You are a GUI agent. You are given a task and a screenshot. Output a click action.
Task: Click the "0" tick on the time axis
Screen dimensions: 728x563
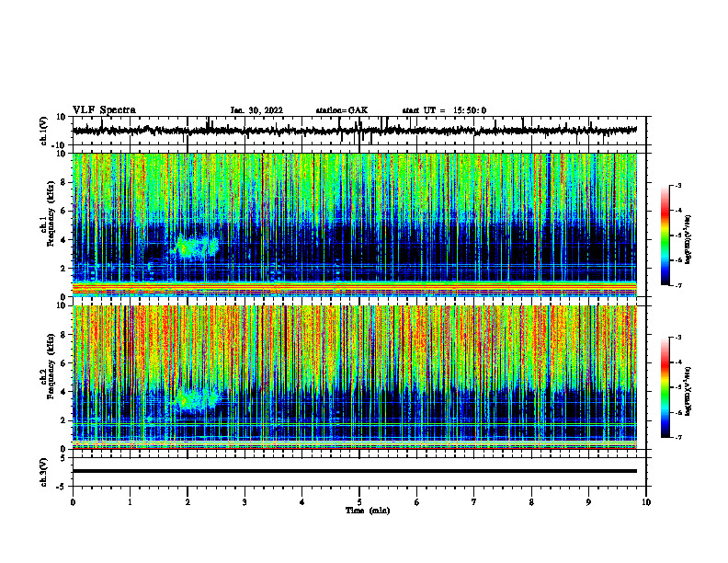(x=73, y=502)
